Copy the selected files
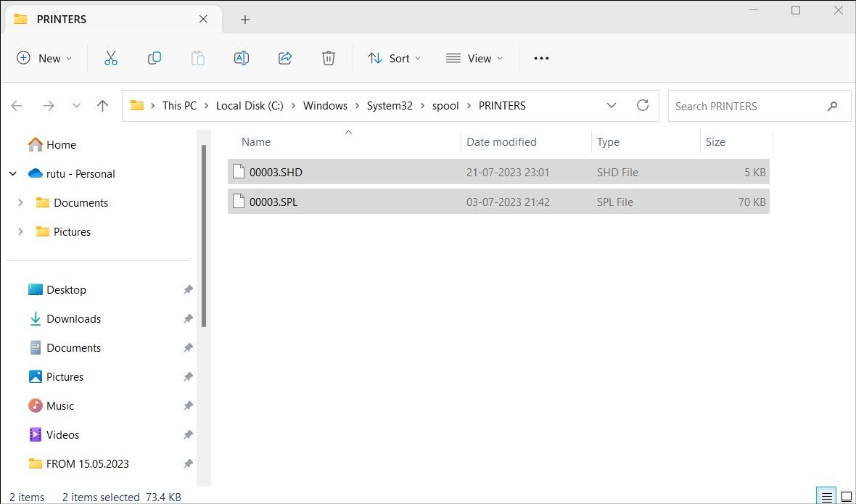 154,58
